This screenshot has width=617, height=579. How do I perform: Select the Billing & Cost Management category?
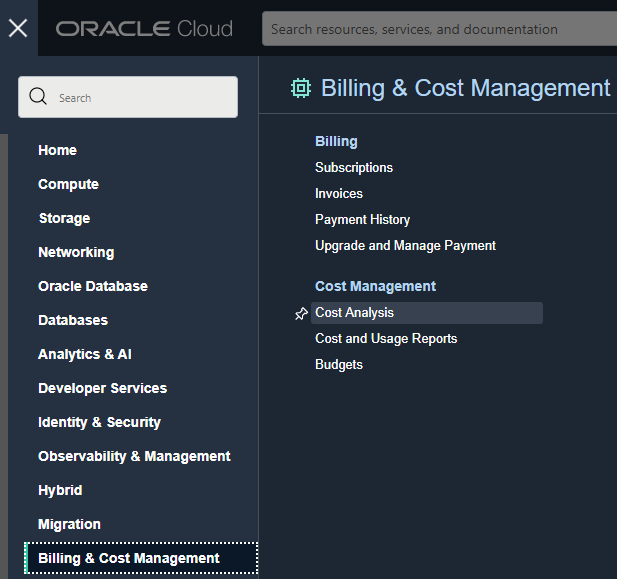141,558
